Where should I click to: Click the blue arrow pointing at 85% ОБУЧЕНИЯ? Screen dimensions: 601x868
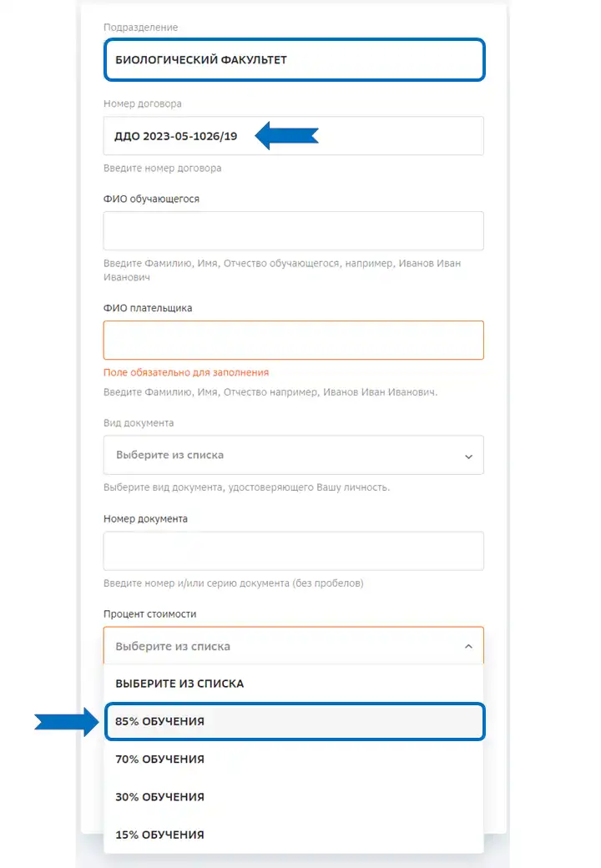click(67, 721)
